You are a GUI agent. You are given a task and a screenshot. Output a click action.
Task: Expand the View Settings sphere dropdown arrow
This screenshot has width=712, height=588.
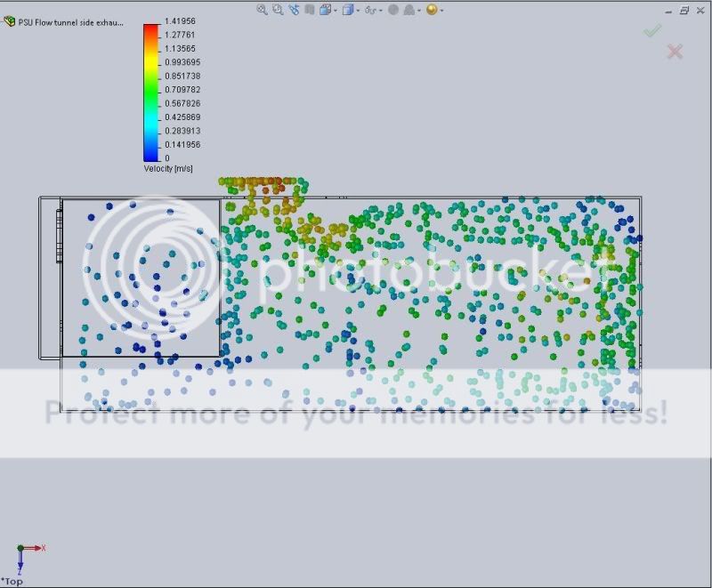[x=441, y=11]
